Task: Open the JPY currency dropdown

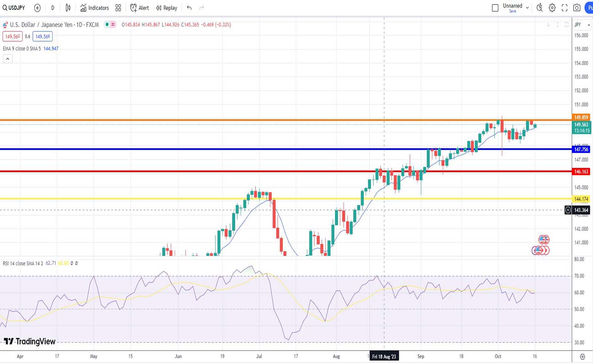Action: 582,25
